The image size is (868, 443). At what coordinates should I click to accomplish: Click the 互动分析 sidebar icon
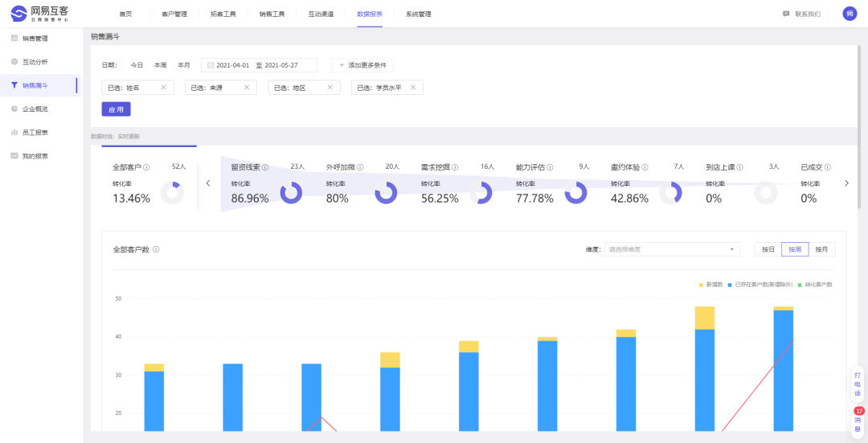[x=14, y=62]
